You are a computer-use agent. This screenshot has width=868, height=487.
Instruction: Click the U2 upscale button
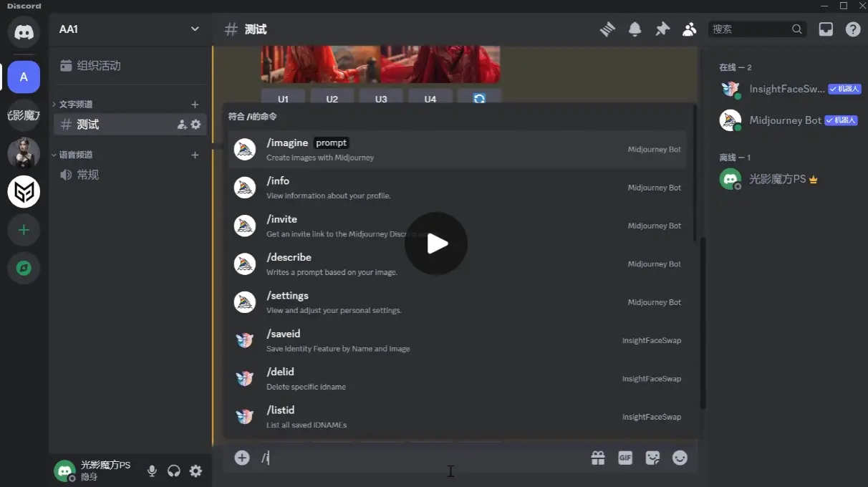pyautogui.click(x=332, y=98)
